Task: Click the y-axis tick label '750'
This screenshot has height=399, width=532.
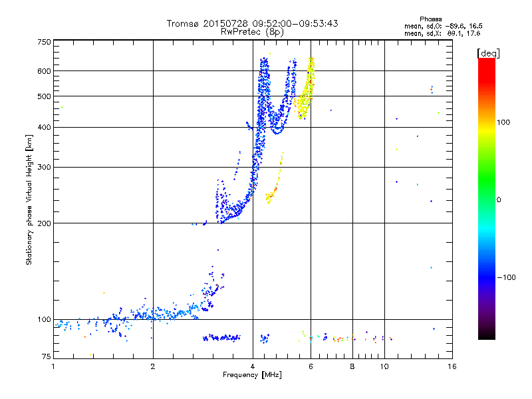Action: pos(44,42)
